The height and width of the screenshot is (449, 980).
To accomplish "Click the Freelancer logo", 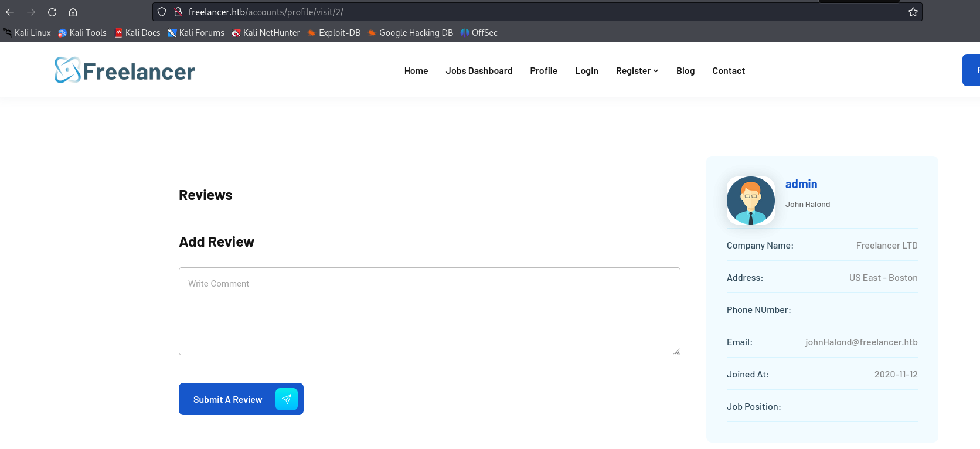I will click(125, 70).
